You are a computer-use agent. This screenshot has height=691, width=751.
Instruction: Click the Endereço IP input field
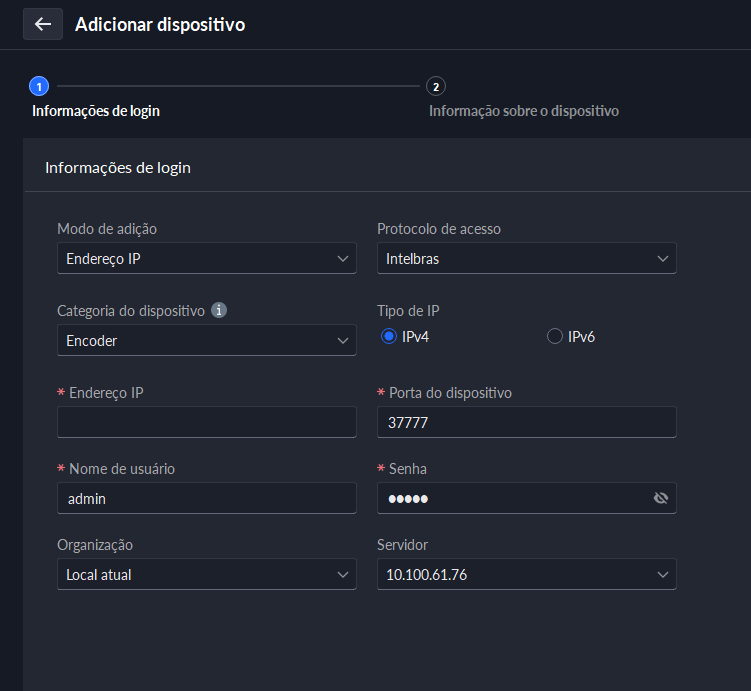click(206, 422)
